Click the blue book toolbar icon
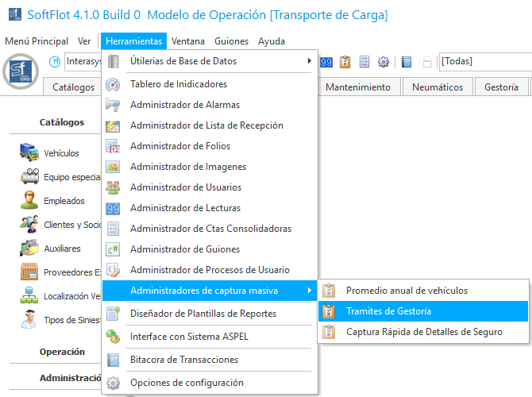The height and width of the screenshot is (397, 532). 407,62
